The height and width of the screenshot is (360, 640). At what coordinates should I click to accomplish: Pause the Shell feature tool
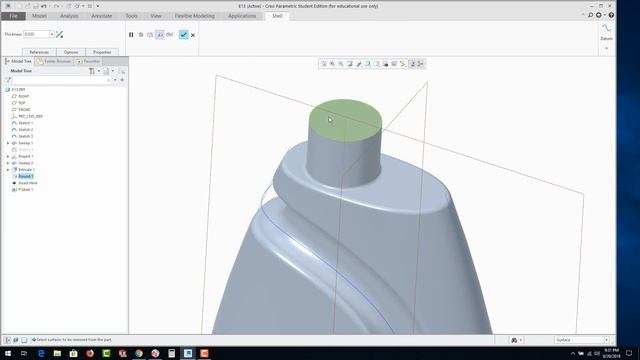(x=131, y=35)
